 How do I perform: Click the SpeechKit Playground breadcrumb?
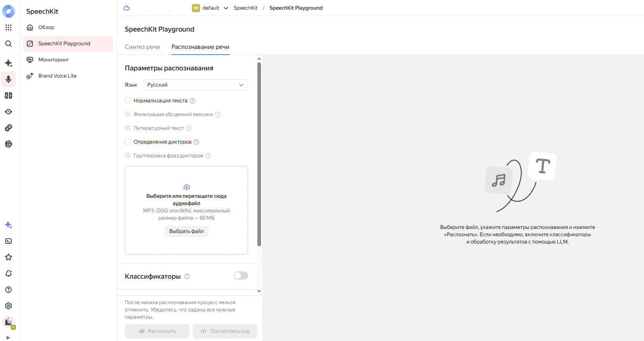pyautogui.click(x=296, y=8)
